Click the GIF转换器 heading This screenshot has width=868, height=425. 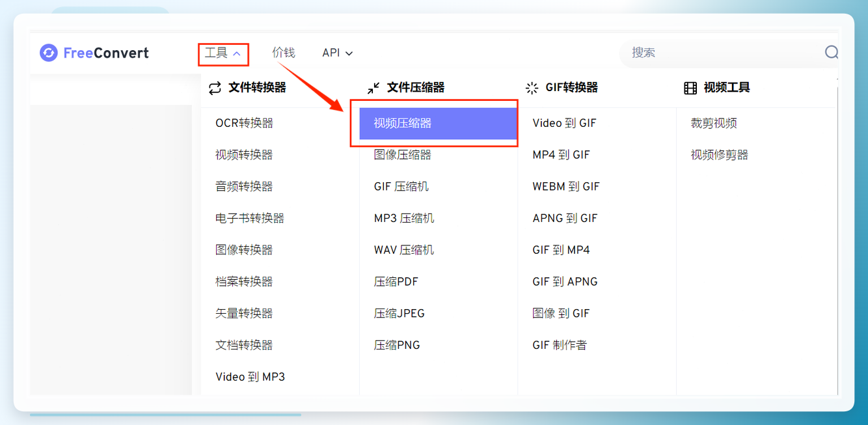pyautogui.click(x=571, y=88)
